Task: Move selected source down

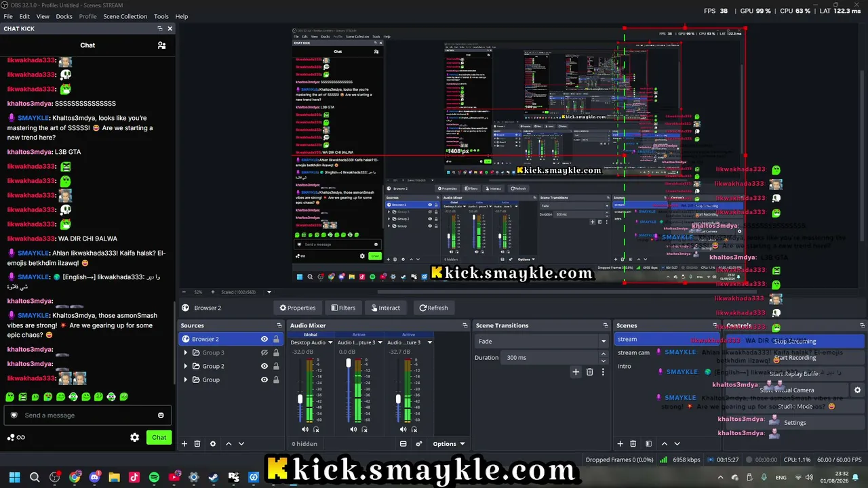Action: tap(241, 444)
